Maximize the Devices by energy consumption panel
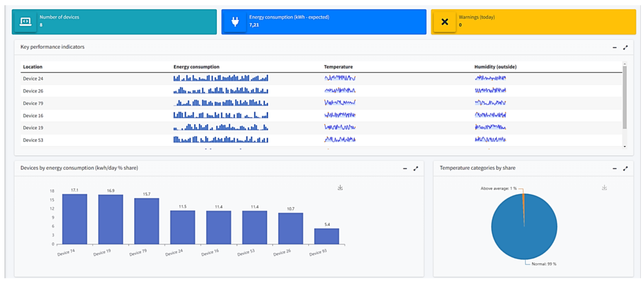Screen dimensions: 644x282 (416, 169)
